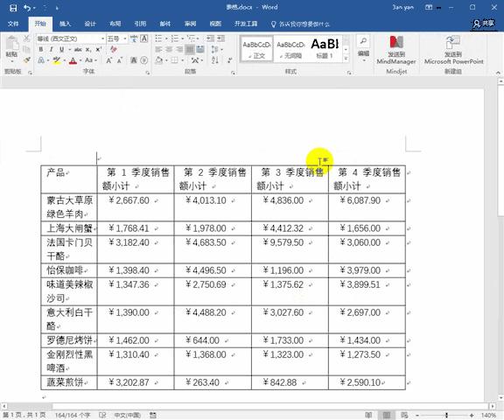This screenshot has height=420, width=504.
Task: Click the zoom percentage 140%
Action: [x=488, y=416]
